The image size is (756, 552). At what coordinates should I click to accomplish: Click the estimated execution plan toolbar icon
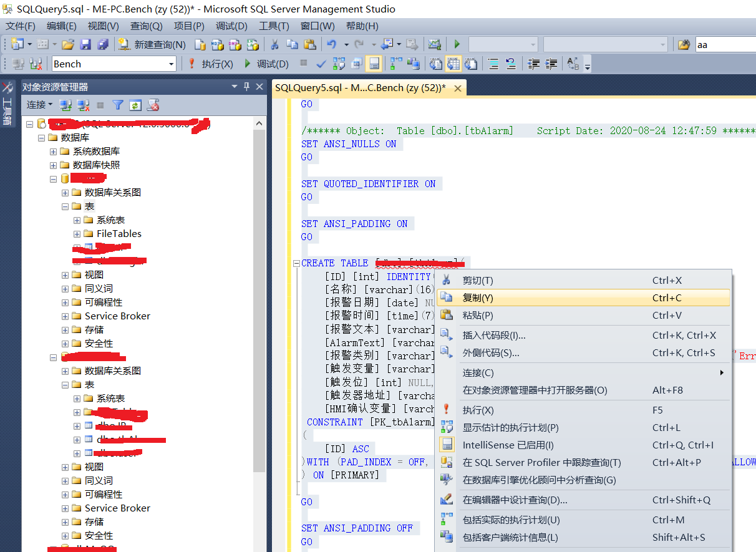(339, 64)
